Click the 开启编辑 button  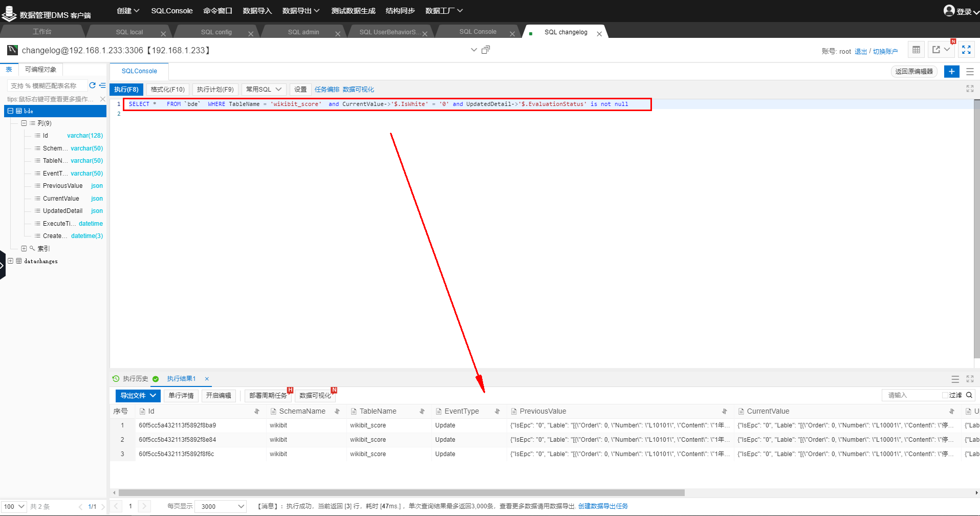[x=219, y=395]
